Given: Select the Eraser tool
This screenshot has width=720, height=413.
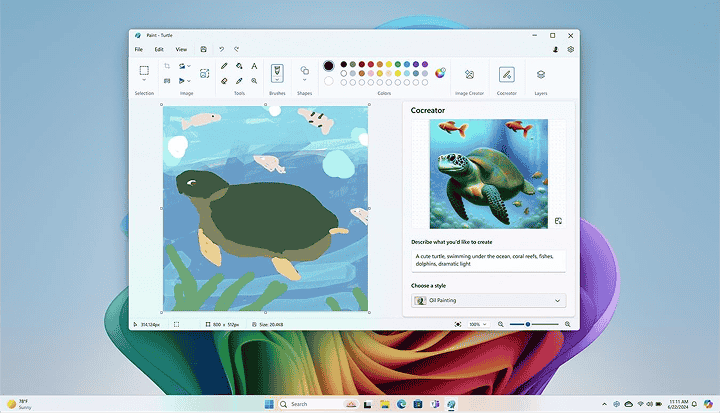Looking at the screenshot, I should 224,80.
